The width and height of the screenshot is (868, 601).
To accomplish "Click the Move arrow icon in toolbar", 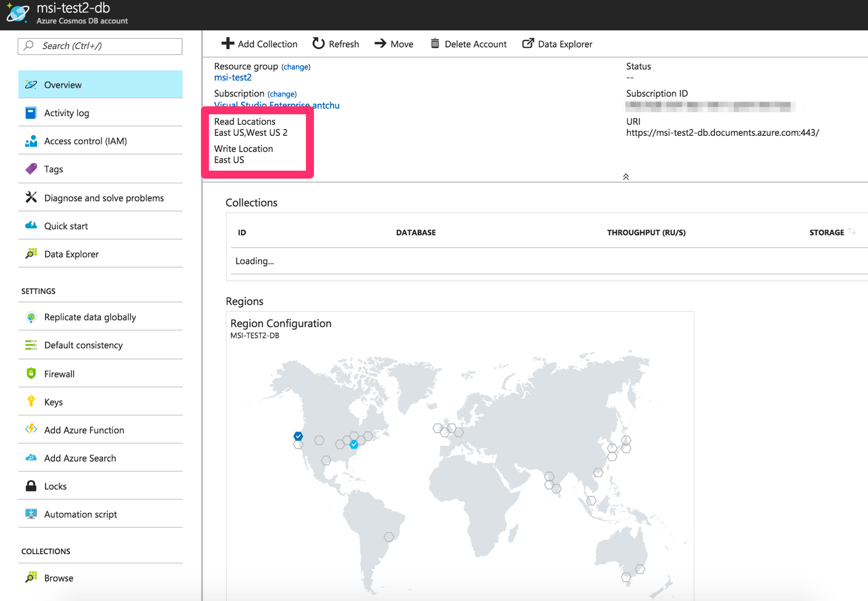I will pos(380,43).
